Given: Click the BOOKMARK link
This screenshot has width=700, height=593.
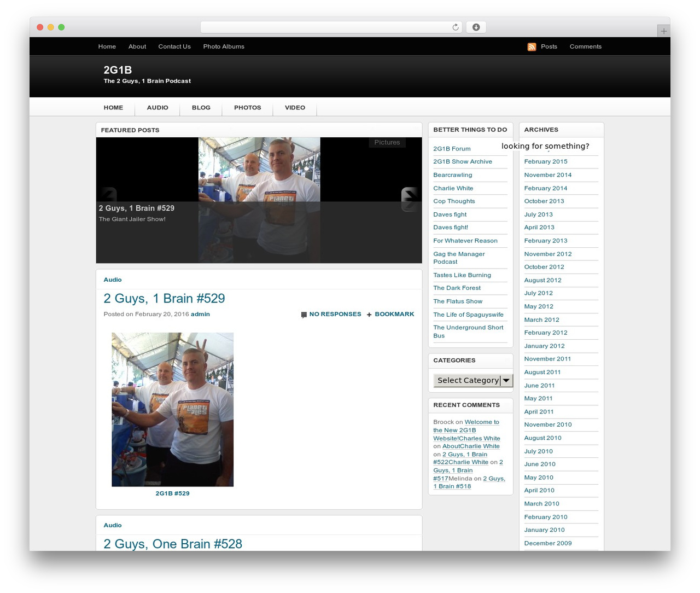Looking at the screenshot, I should pyautogui.click(x=394, y=314).
